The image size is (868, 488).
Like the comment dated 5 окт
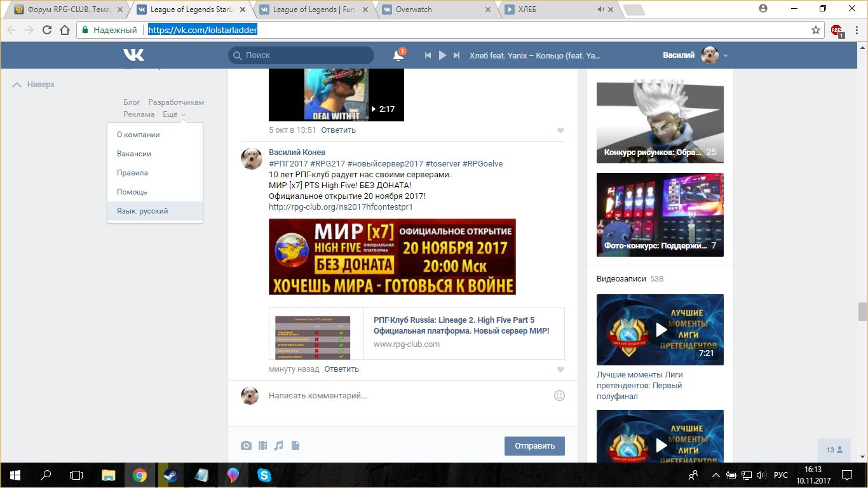(560, 130)
